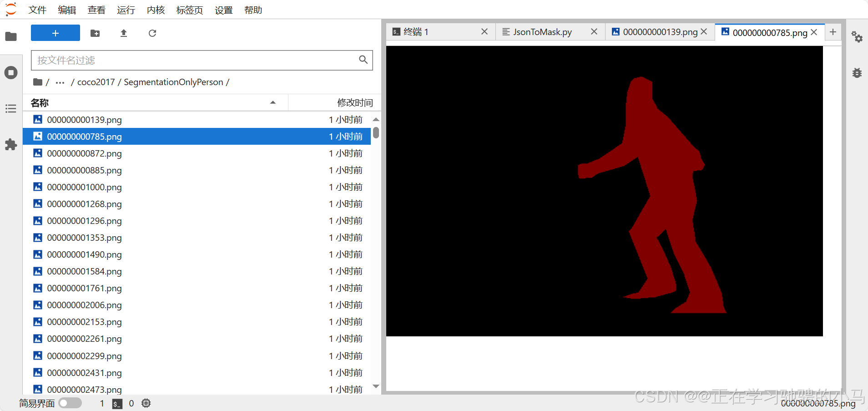Select file 000000002261.png in list
Viewport: 868px width, 411px height.
(197, 338)
